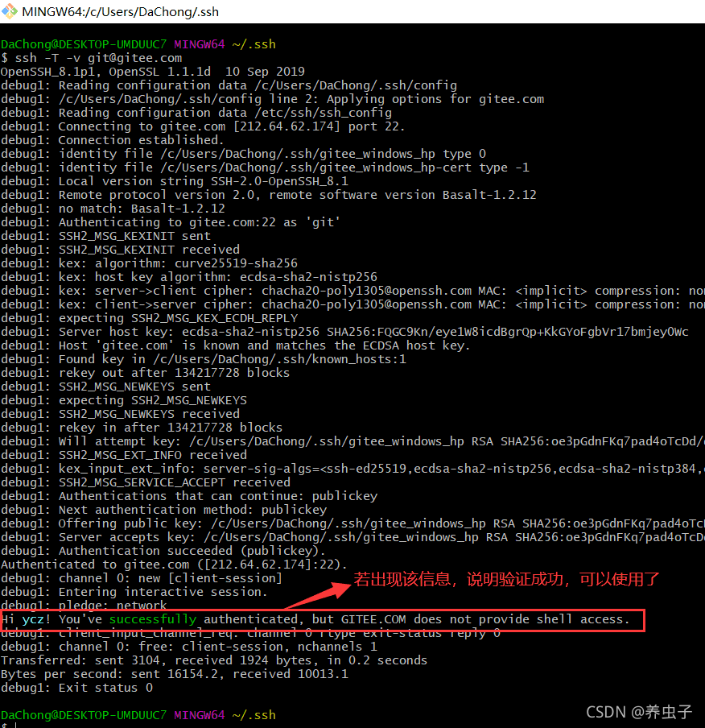
Task: Click Authentication succeeded (publickey) line
Action: click(x=163, y=551)
